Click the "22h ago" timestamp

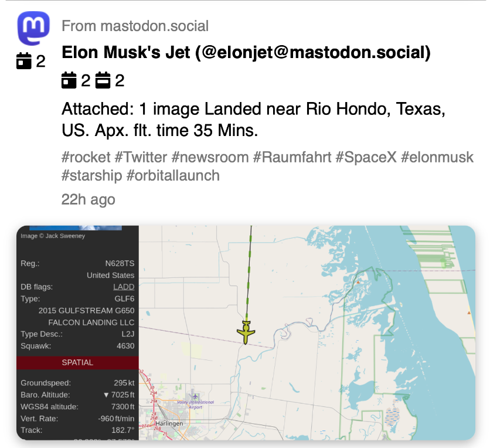tap(88, 199)
